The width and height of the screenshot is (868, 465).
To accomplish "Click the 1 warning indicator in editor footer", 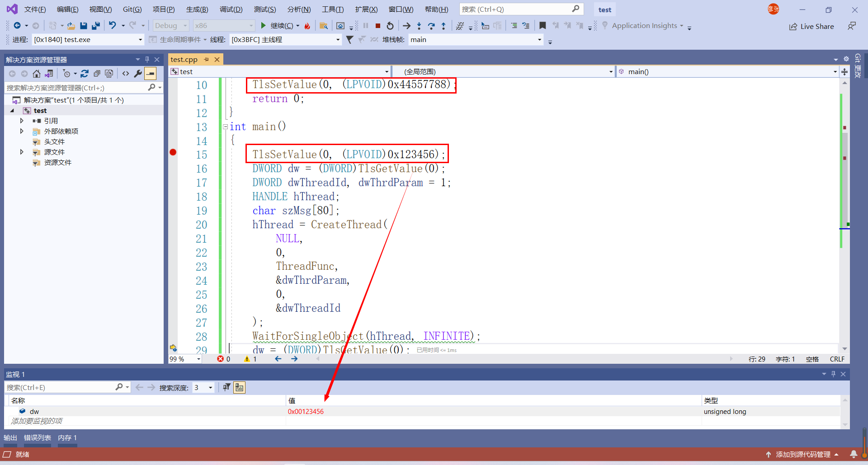I will [250, 359].
